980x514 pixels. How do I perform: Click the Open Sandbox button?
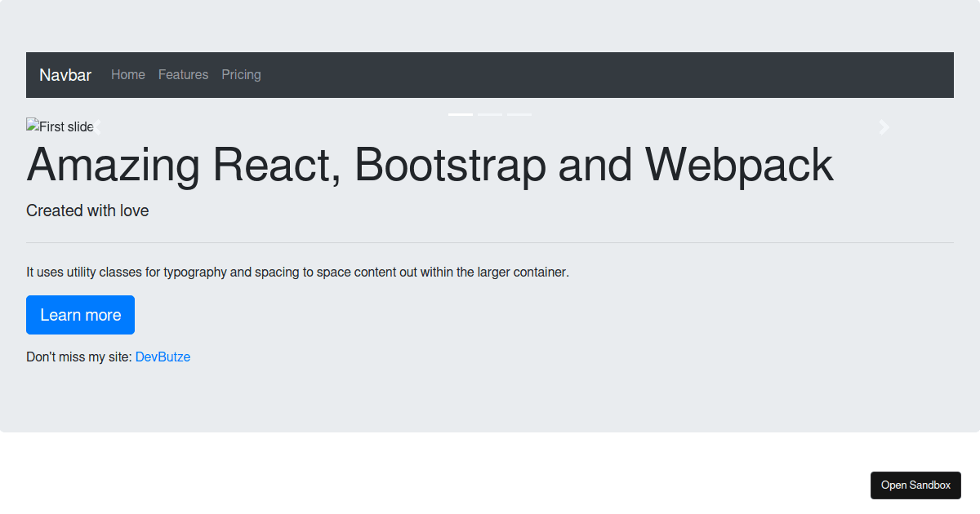coord(915,485)
